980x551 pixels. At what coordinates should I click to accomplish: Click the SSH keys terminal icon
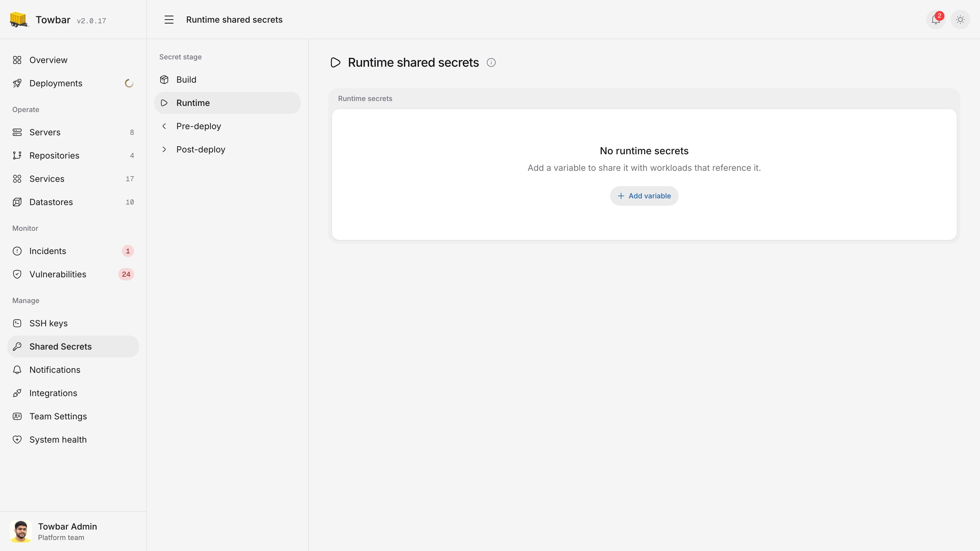coord(17,323)
